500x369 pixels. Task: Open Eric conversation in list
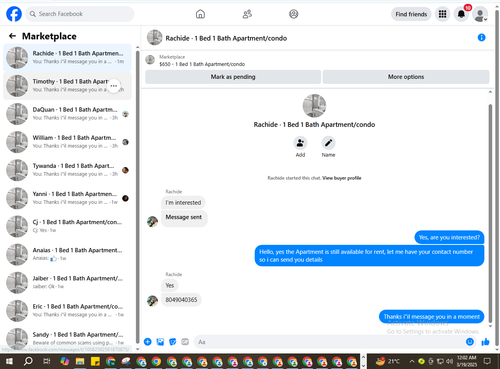(67, 311)
